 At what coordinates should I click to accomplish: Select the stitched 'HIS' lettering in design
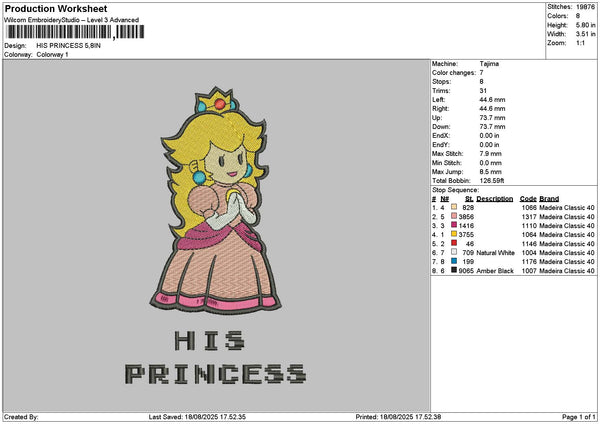209,341
